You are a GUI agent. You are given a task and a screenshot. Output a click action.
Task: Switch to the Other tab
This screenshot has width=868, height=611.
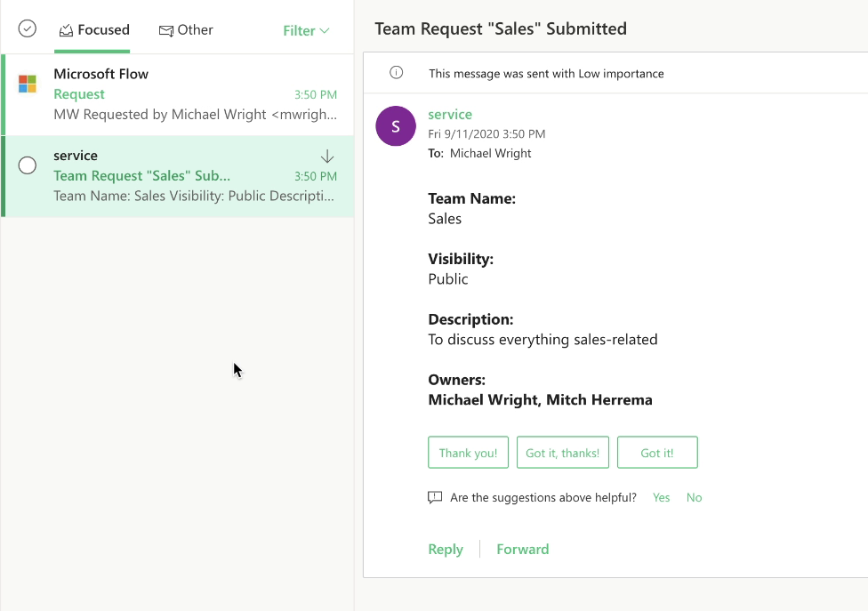pyautogui.click(x=186, y=29)
